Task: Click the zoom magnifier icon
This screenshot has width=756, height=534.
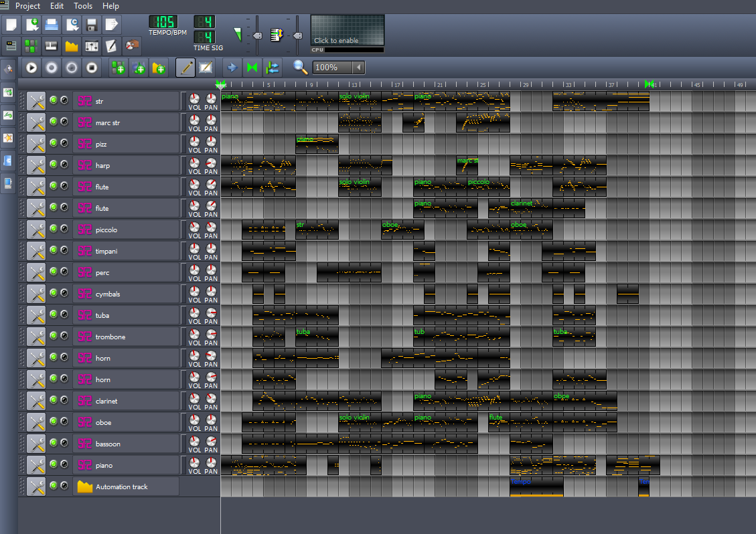Action: click(301, 68)
